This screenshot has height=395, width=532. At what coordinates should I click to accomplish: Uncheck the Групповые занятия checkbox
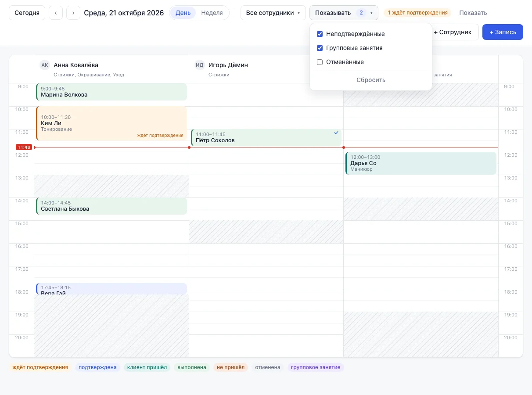point(320,48)
